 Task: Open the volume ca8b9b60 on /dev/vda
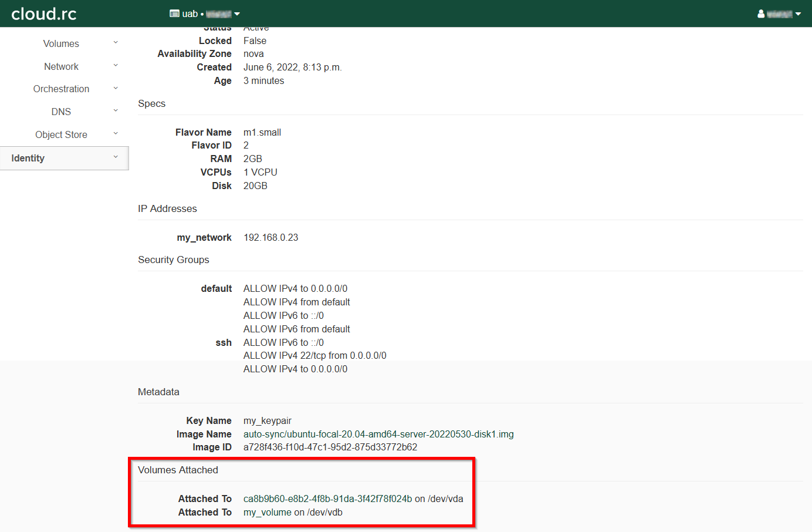click(327, 499)
